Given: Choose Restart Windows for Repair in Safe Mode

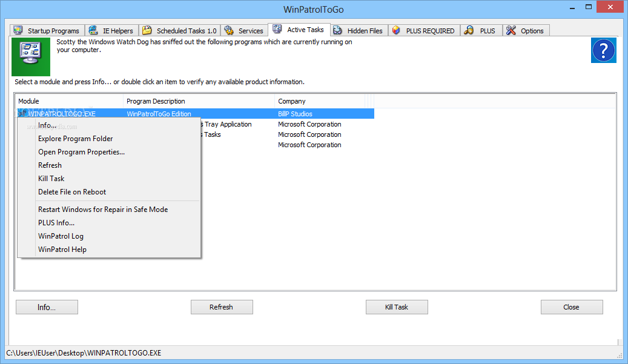Looking at the screenshot, I should (108, 210).
